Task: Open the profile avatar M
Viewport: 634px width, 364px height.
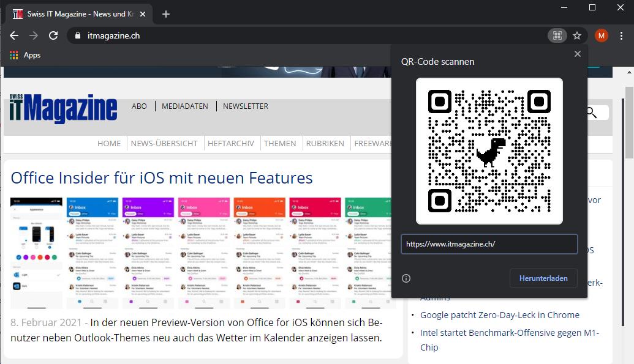Action: [602, 35]
